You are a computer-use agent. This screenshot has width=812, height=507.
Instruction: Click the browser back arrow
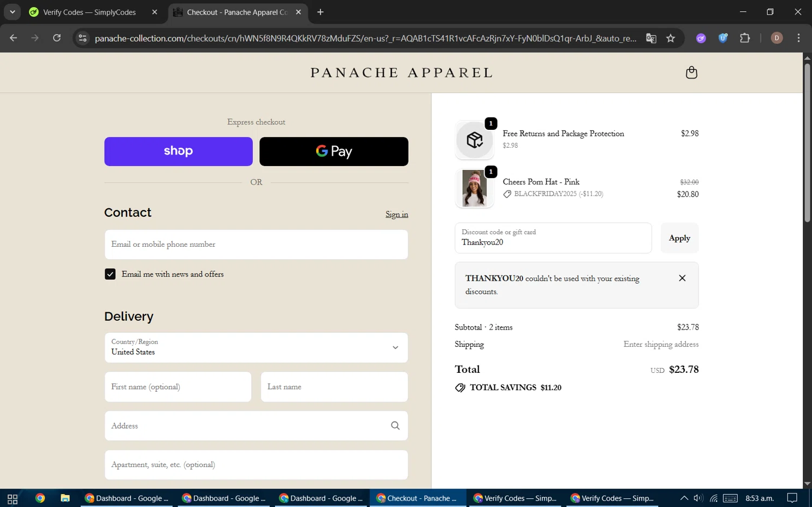(x=14, y=38)
